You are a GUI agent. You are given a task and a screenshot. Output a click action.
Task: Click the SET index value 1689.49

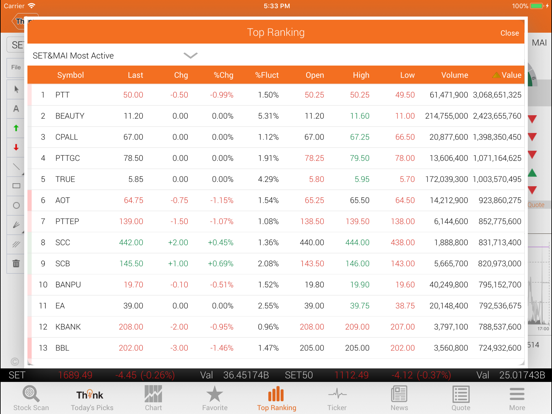tap(75, 375)
